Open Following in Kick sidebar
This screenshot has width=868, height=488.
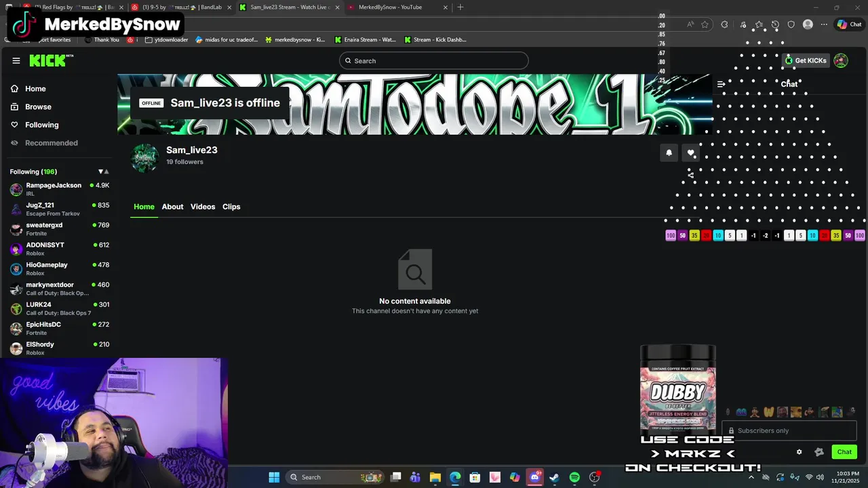pyautogui.click(x=35, y=125)
